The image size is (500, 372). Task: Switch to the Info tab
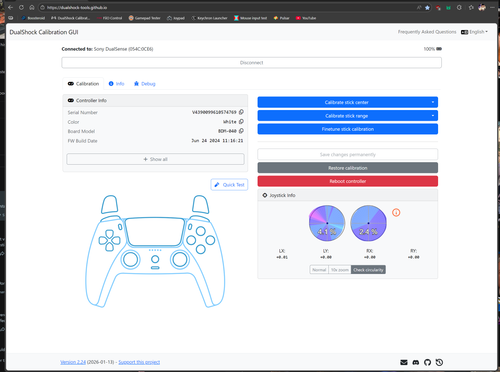click(116, 84)
